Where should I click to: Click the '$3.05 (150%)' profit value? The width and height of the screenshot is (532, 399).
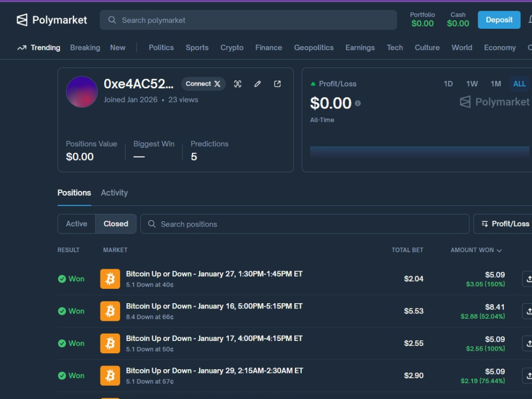pos(486,284)
